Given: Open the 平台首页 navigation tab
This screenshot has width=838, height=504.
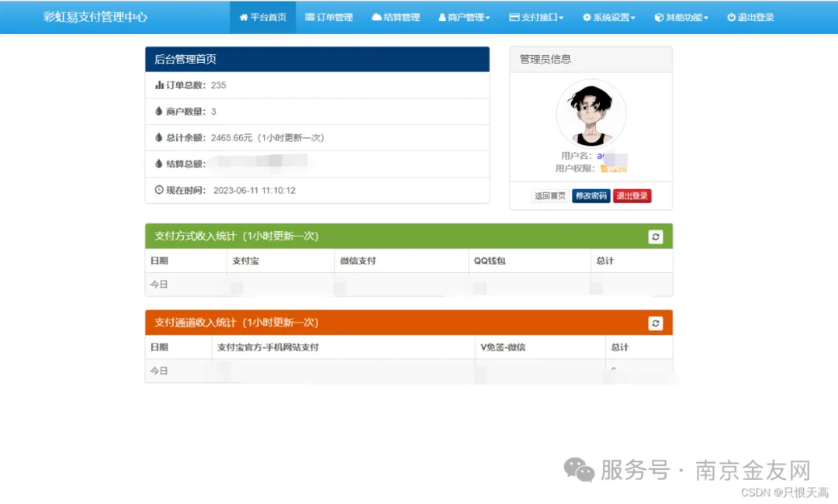Looking at the screenshot, I should [262, 17].
